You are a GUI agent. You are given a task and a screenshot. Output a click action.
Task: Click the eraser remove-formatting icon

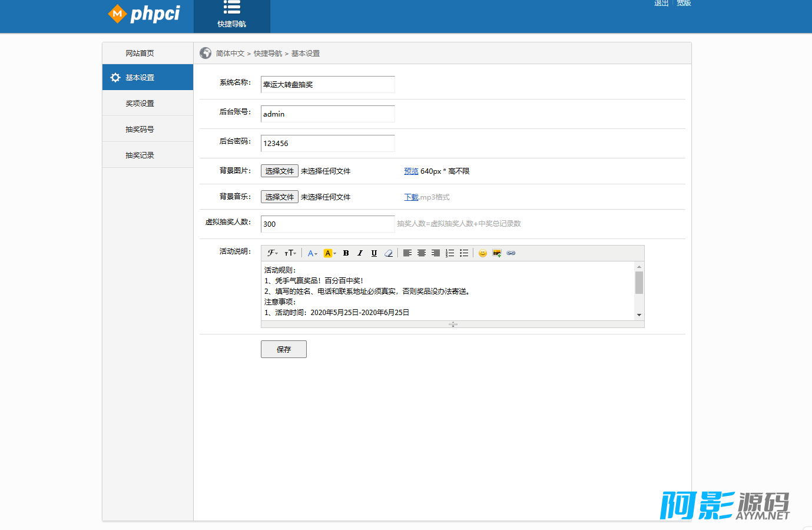click(x=389, y=253)
